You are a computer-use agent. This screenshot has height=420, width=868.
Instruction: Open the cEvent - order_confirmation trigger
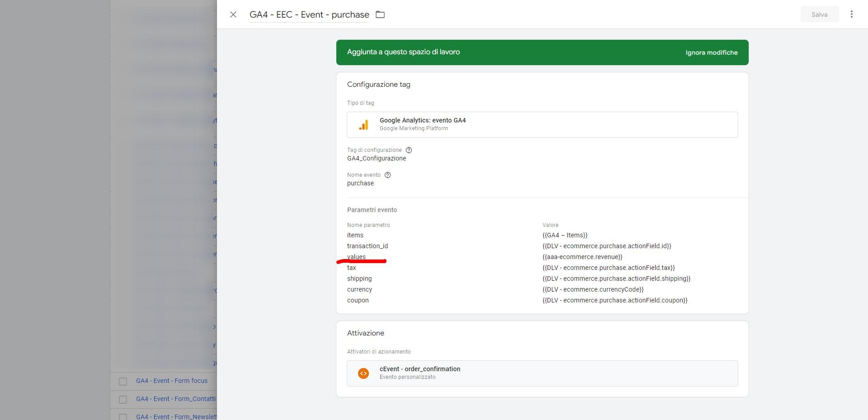(420, 369)
